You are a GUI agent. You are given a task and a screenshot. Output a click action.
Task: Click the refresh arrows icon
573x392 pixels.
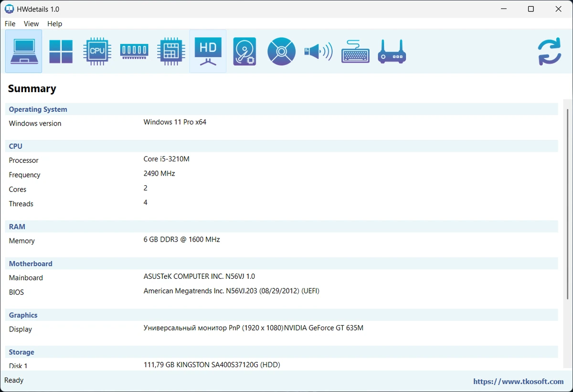point(549,52)
